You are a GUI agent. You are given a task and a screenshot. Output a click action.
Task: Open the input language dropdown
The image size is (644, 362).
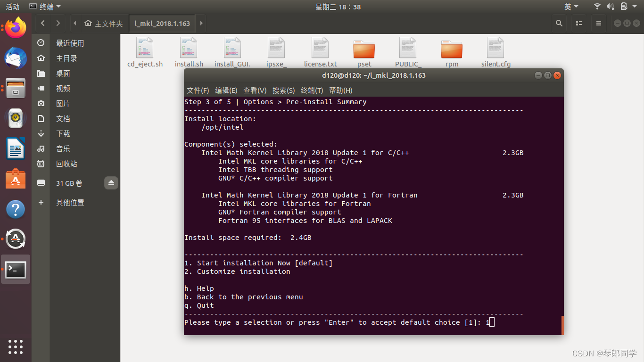click(x=571, y=7)
